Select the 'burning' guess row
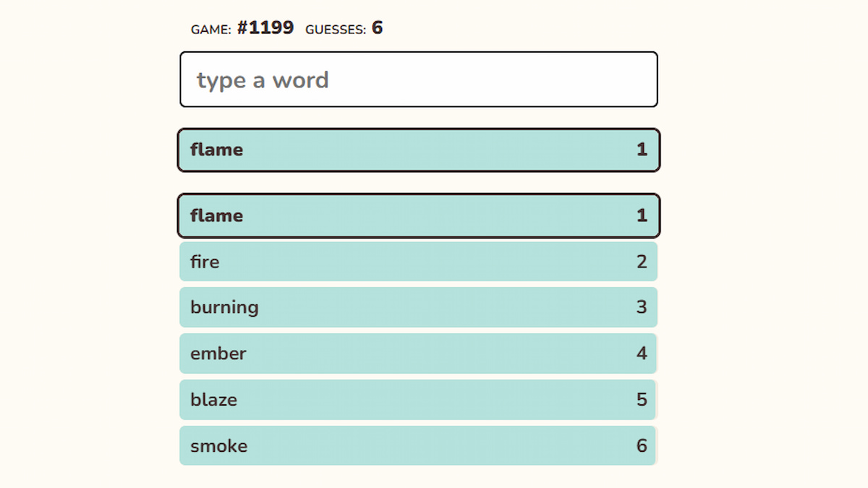The width and height of the screenshot is (868, 488). pyautogui.click(x=418, y=307)
